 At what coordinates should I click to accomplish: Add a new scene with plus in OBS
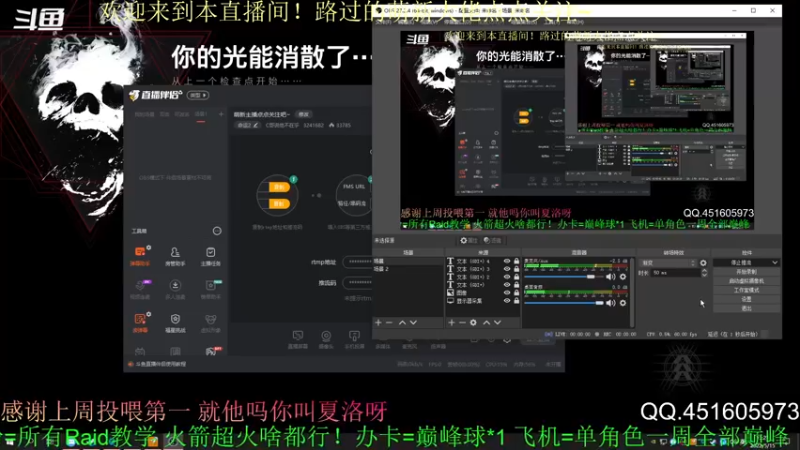point(378,322)
